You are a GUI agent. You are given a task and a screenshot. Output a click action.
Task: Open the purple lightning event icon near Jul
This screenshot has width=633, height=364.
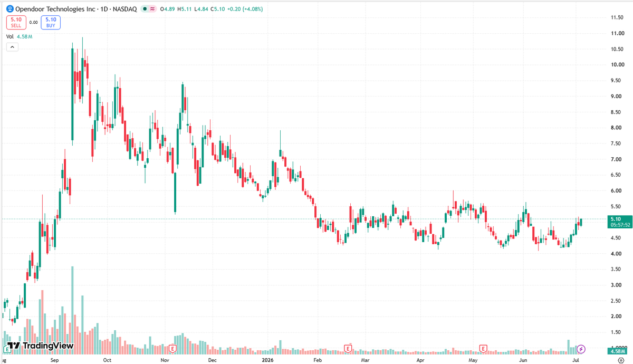coord(581,349)
